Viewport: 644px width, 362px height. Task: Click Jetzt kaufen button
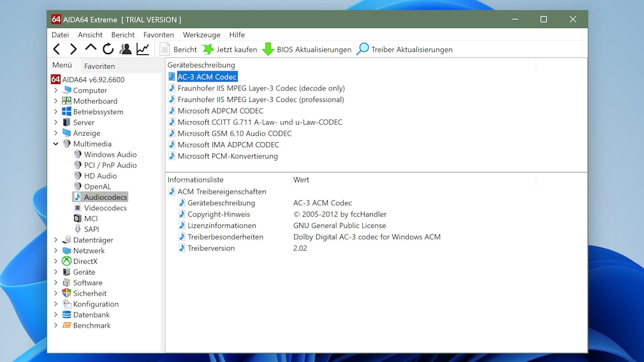click(230, 49)
